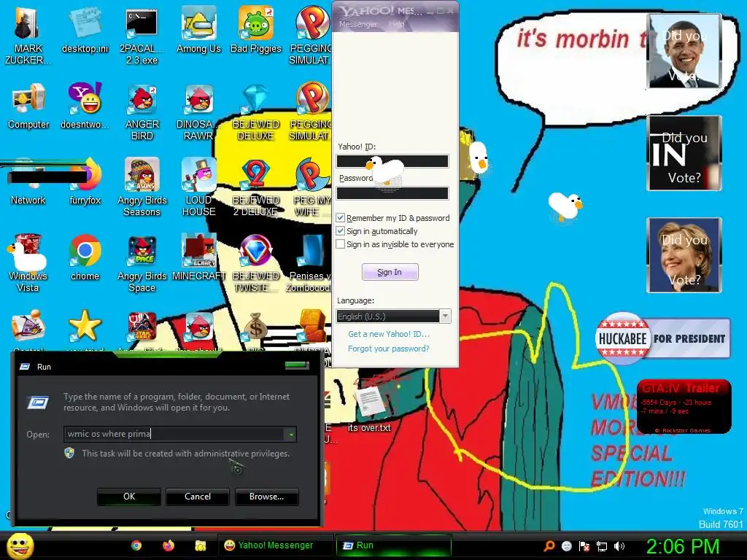Launch the BEJEWED TWISTE shortcut
Viewport: 747px width, 560px height.
pyautogui.click(x=256, y=263)
